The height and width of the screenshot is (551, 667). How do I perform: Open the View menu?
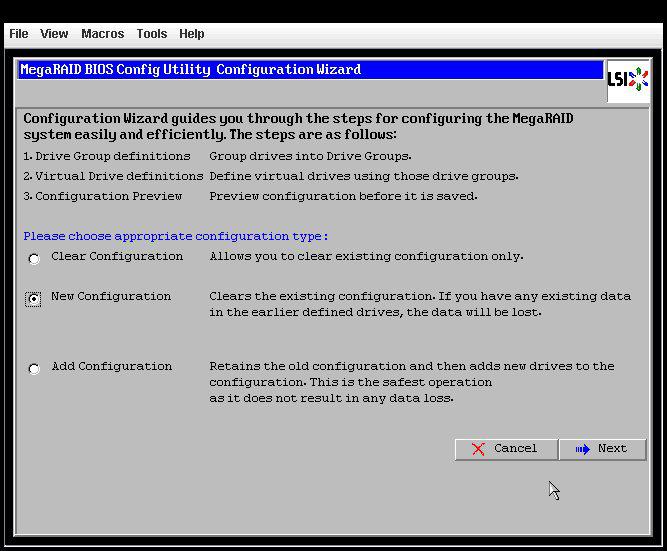click(54, 34)
